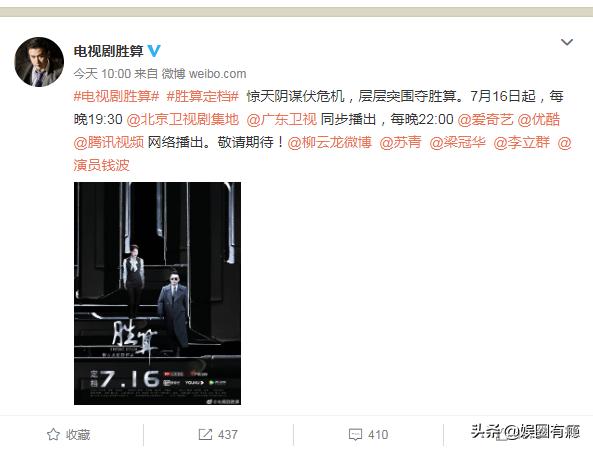Visit the @李立群 profile mention
Image resolution: width=593 pixels, height=452 pixels.
(x=522, y=143)
